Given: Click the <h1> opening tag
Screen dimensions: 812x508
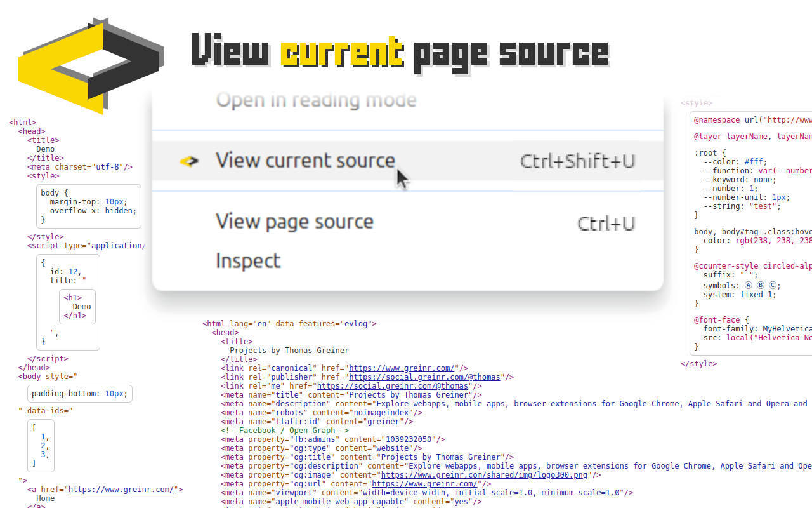Looking at the screenshot, I should pyautogui.click(x=73, y=298).
